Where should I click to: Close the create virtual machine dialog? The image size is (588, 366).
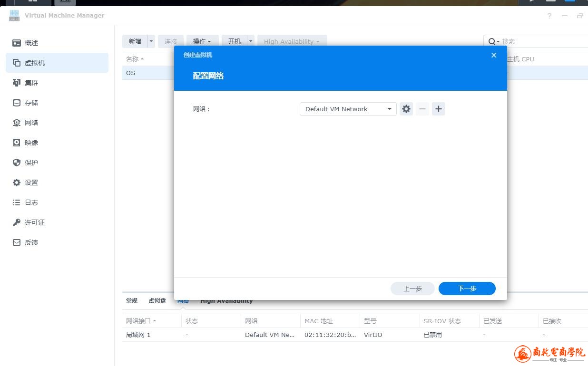click(494, 55)
